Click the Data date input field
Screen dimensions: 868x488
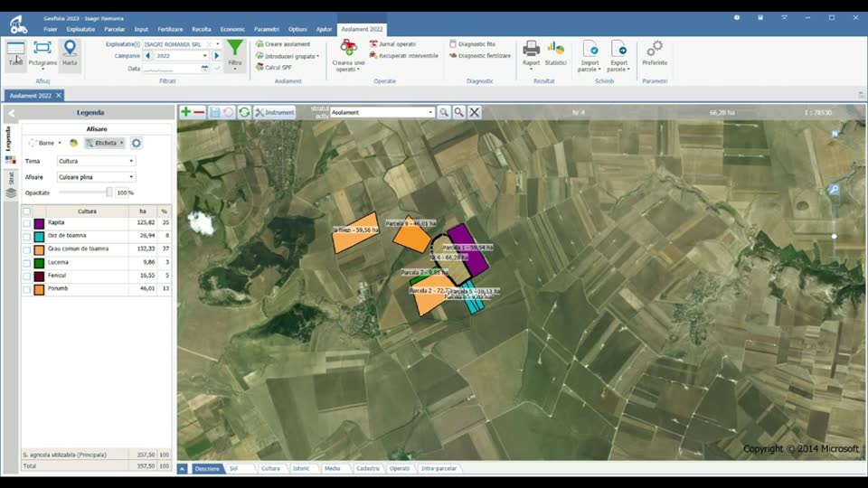coord(171,69)
